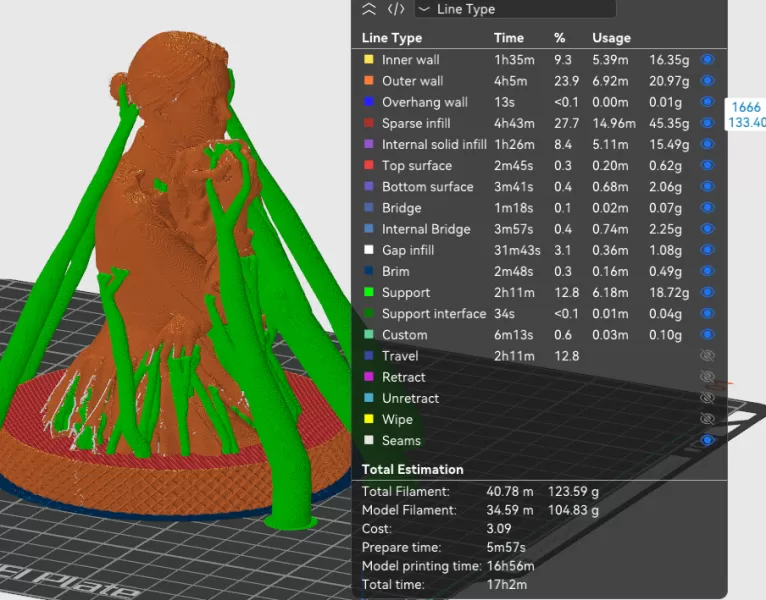Show Travel moves with crossed eye icon

point(708,356)
